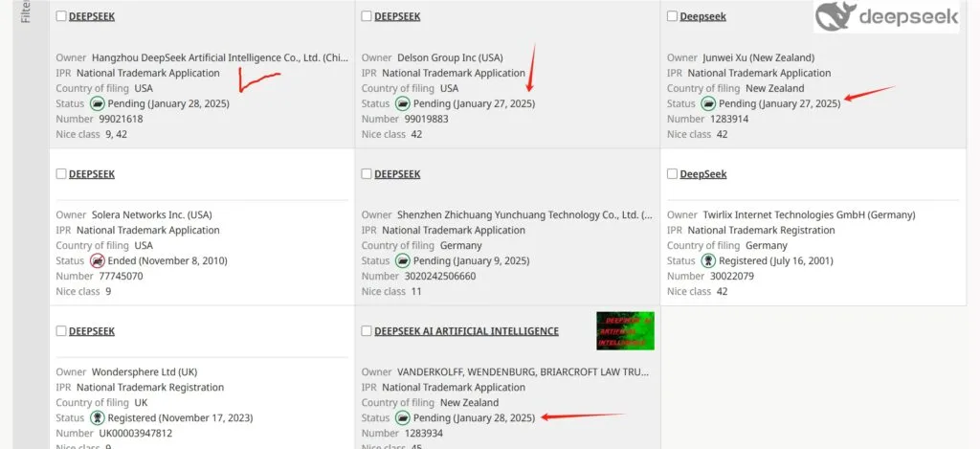Click the pending status icon in Shenzhen Zhichuang card
The image size is (980, 449).
403,260
